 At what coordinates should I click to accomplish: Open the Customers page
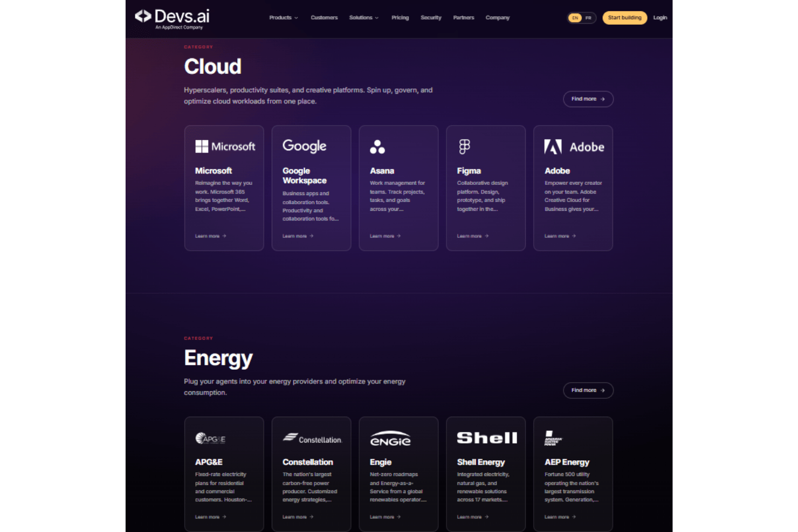(x=324, y=18)
